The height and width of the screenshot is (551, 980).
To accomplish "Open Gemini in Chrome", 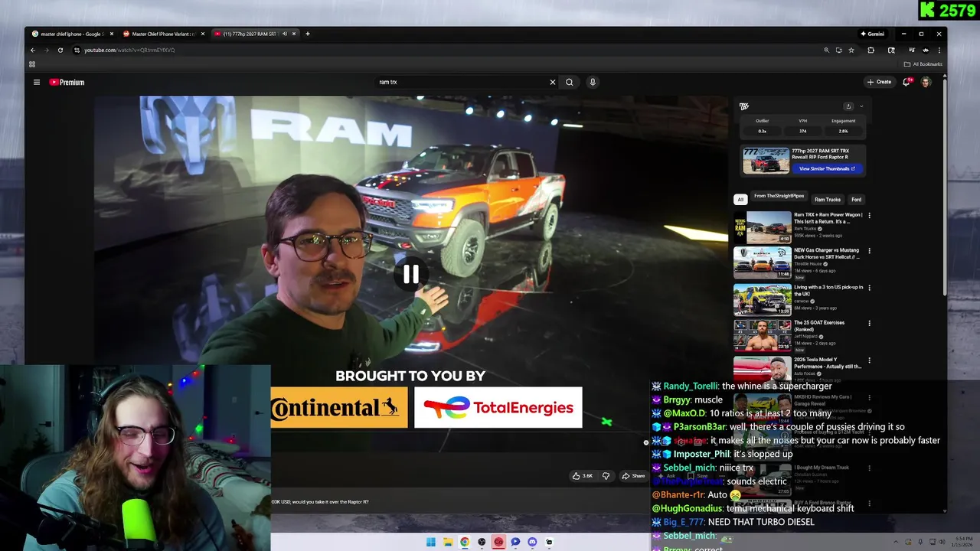I will click(x=872, y=34).
